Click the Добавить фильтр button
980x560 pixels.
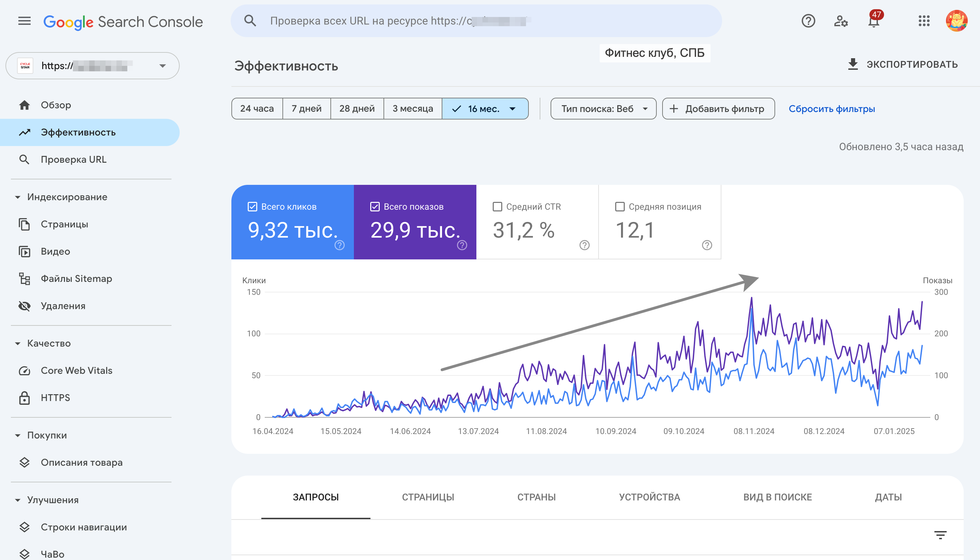coord(718,109)
